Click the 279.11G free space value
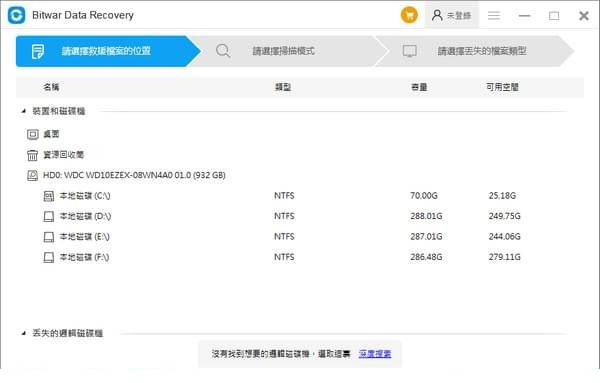 point(504,257)
